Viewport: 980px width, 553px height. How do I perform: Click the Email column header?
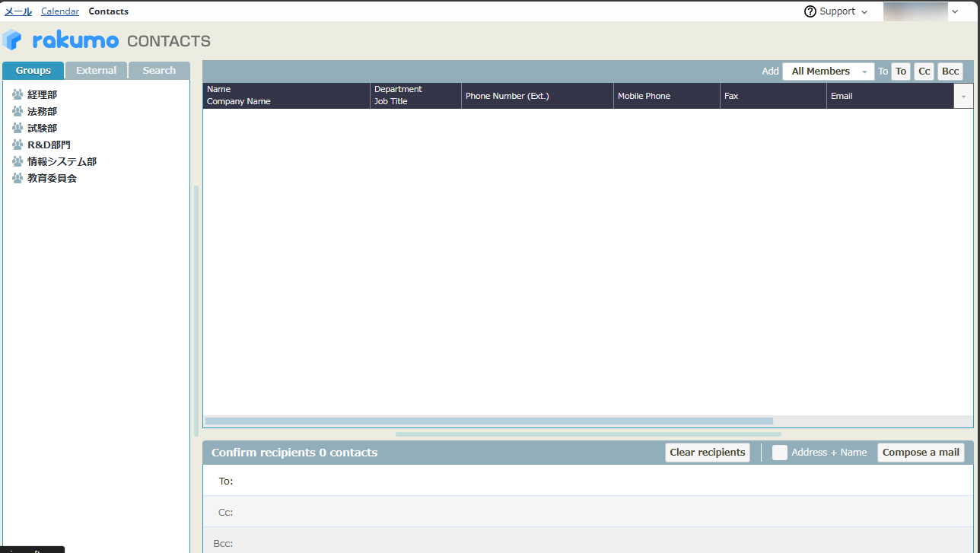click(x=890, y=96)
